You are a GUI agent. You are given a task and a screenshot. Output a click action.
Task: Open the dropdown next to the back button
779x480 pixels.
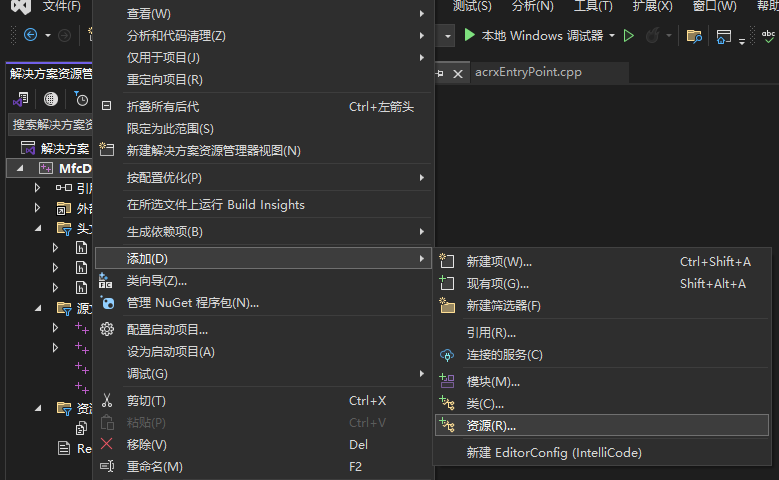coord(48,35)
